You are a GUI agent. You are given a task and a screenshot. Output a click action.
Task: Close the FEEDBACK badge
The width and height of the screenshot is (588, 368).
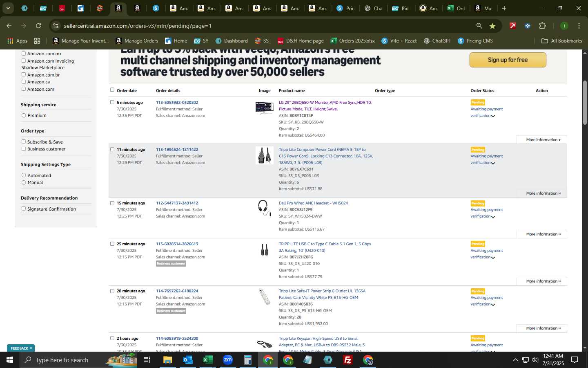(31, 348)
